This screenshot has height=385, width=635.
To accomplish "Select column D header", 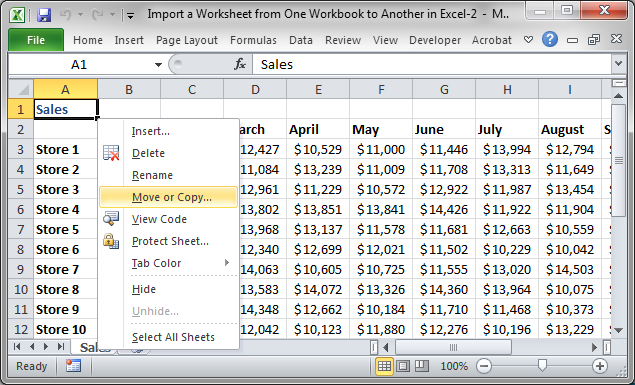I will coord(255,89).
